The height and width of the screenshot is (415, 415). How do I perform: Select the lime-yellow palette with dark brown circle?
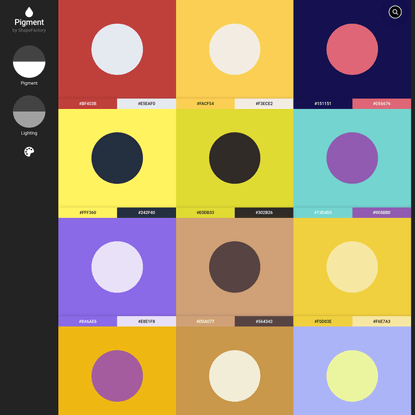pyautogui.click(x=235, y=158)
